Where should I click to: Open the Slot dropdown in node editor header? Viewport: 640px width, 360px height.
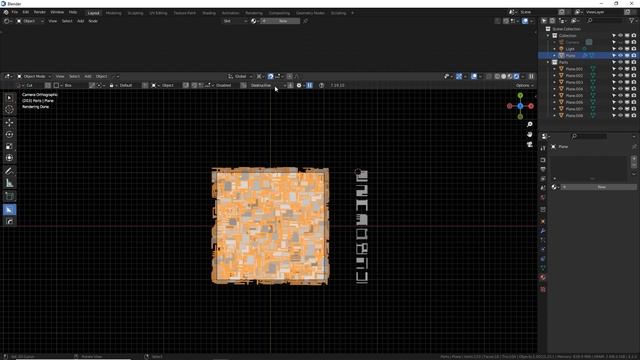click(x=235, y=21)
